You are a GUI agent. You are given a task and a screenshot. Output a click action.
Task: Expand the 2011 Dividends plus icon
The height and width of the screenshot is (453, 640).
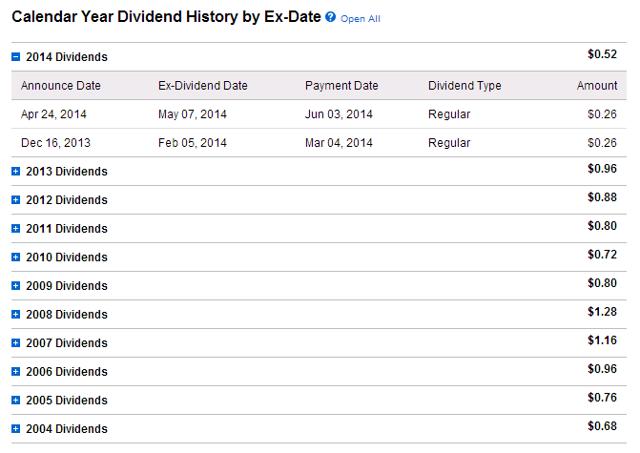[16, 229]
